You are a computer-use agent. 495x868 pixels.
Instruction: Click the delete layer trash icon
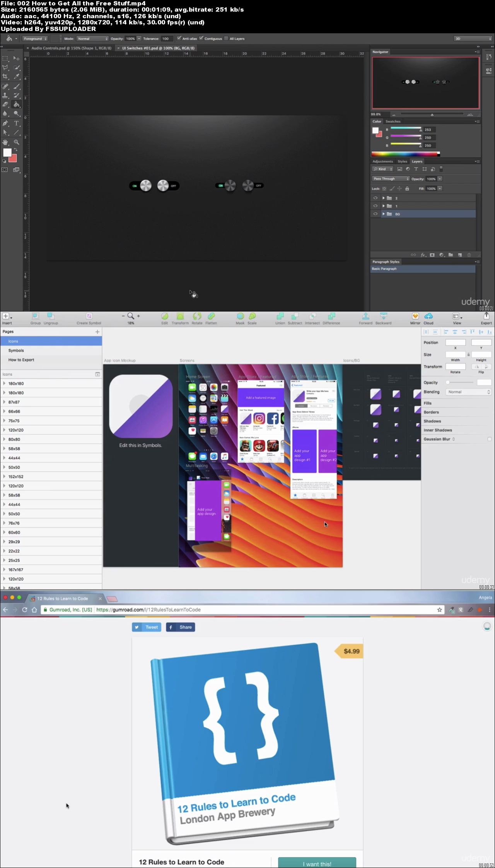(469, 255)
